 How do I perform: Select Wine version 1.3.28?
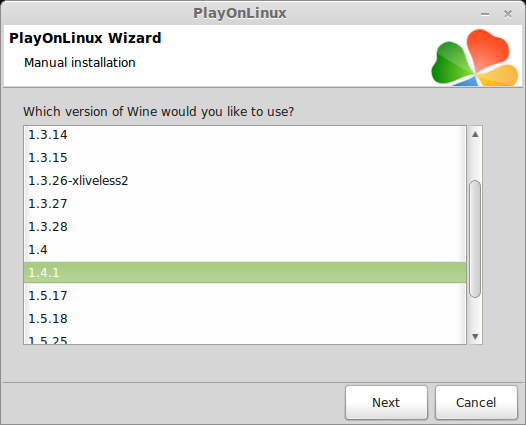(245, 227)
